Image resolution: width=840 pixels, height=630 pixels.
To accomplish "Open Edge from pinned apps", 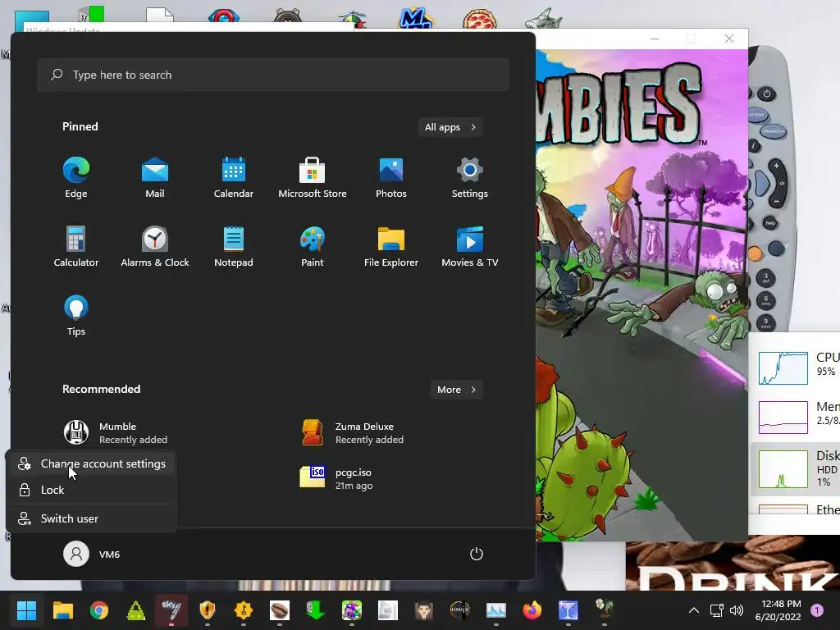I will click(x=76, y=178).
